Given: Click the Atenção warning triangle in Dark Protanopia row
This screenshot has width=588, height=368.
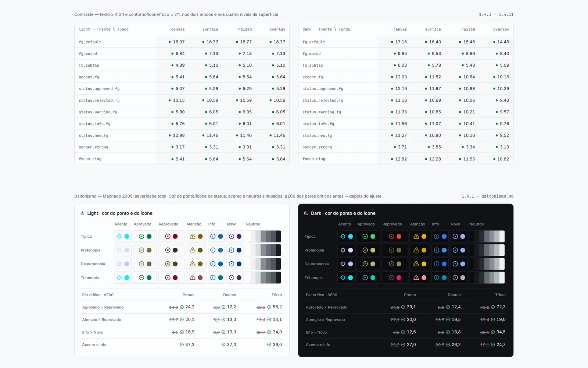Looking at the screenshot, I should (416, 250).
